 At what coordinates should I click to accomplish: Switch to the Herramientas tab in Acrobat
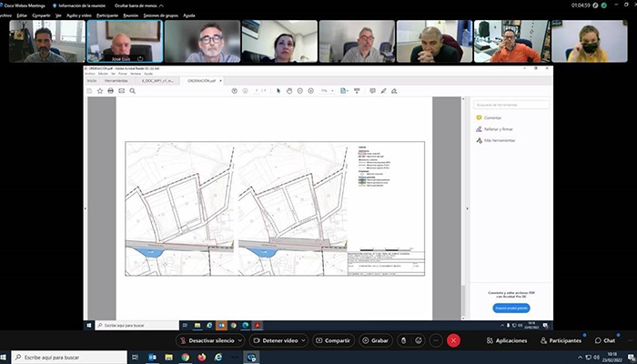[117, 81]
